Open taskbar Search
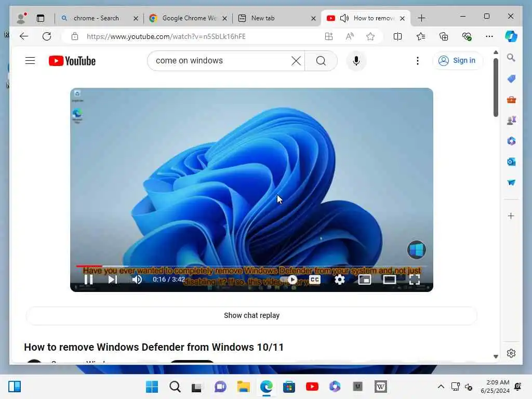The image size is (532, 399). pyautogui.click(x=175, y=387)
